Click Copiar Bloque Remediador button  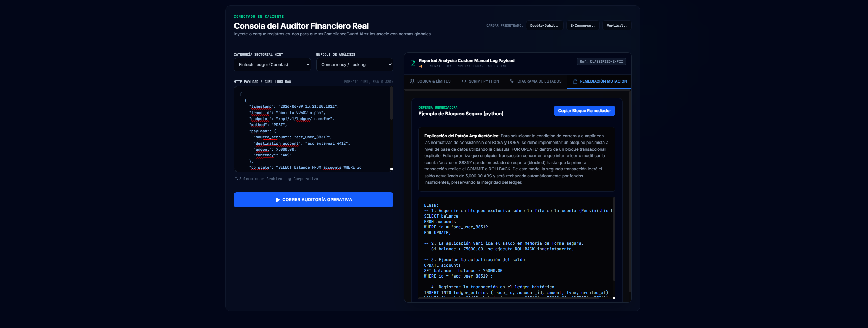(584, 111)
